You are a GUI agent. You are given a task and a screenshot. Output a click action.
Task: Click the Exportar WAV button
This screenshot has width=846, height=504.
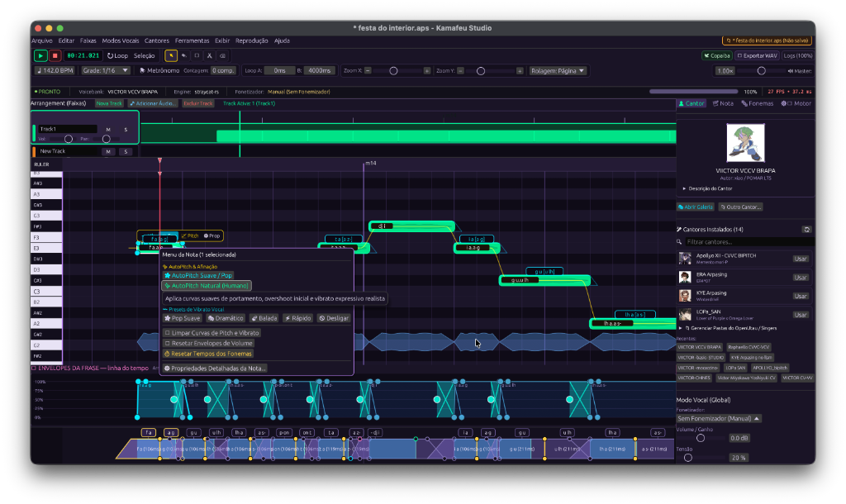point(758,55)
